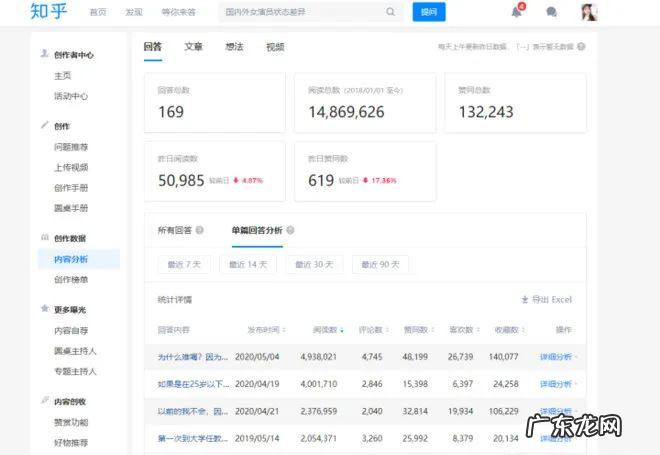Click the 内容创收 icon in the sidebar
Image resolution: width=660 pixels, height=455 pixels.
44,400
